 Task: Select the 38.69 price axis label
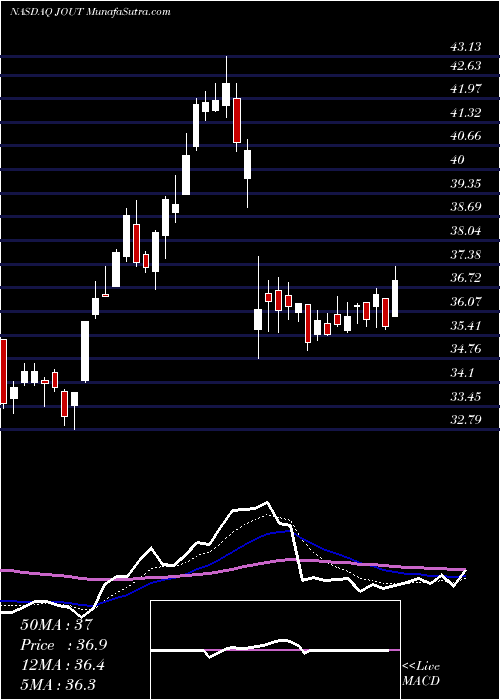coord(465,207)
